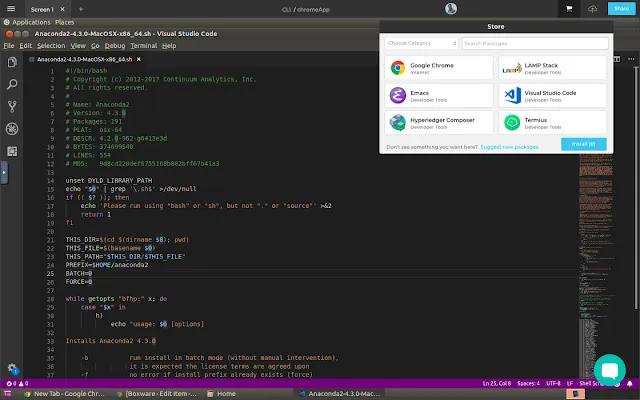
Task: Open the Search view in activity bar
Action: click(12, 83)
